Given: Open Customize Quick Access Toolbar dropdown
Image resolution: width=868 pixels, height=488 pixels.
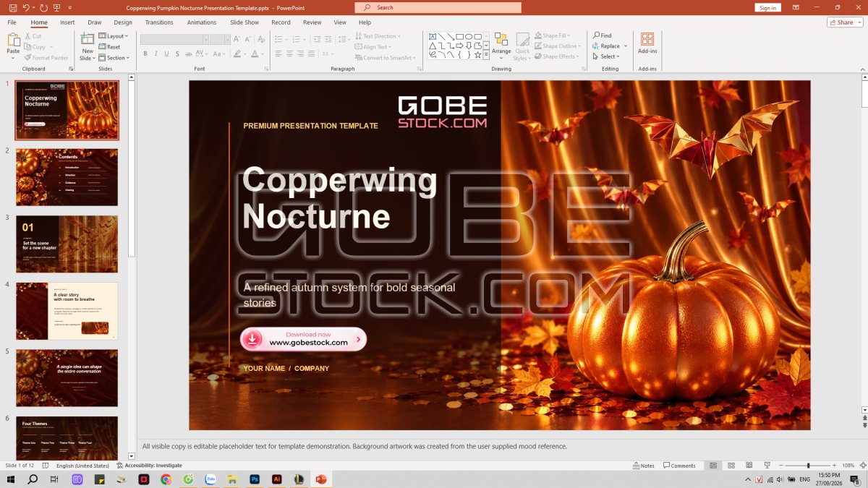Looking at the screenshot, I should [x=71, y=7].
